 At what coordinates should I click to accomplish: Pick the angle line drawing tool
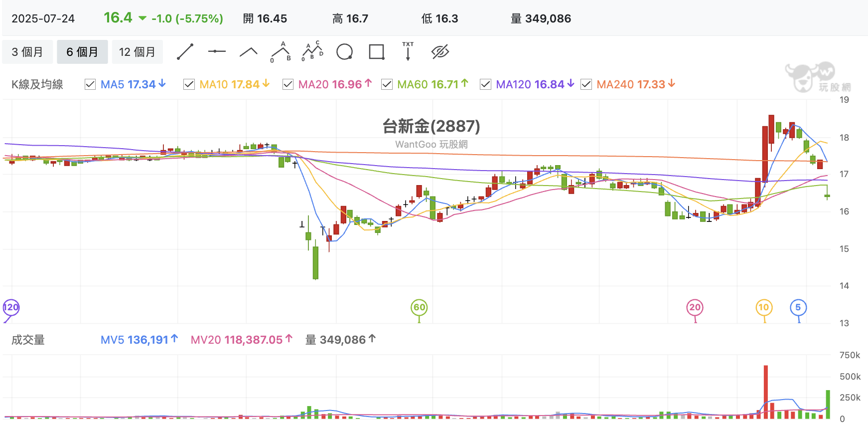249,52
